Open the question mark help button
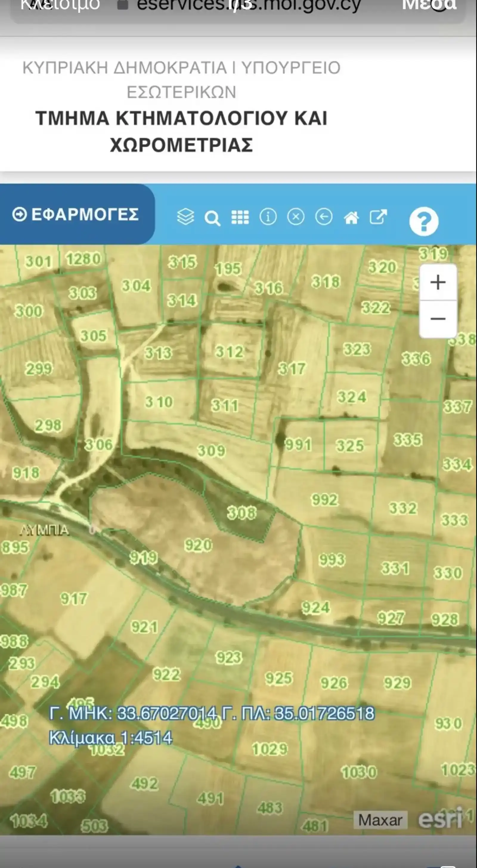 click(x=424, y=221)
